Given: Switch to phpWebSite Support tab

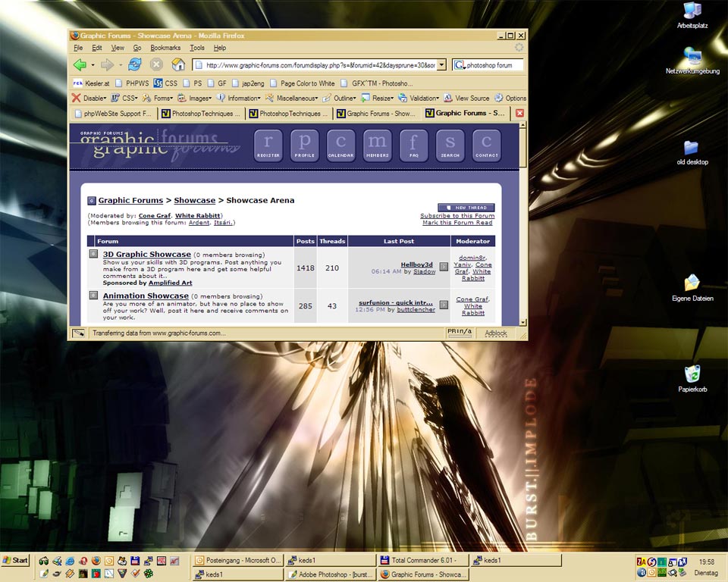Looking at the screenshot, I should (113, 113).
